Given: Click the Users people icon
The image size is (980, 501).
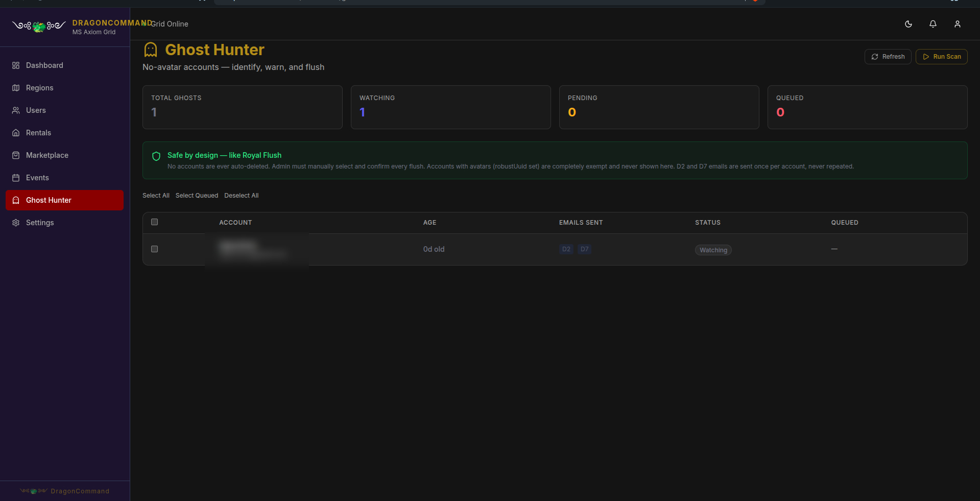Looking at the screenshot, I should click(16, 110).
